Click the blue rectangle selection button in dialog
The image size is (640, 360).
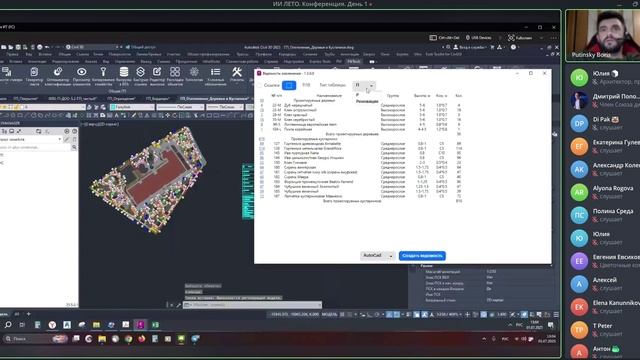tap(289, 85)
